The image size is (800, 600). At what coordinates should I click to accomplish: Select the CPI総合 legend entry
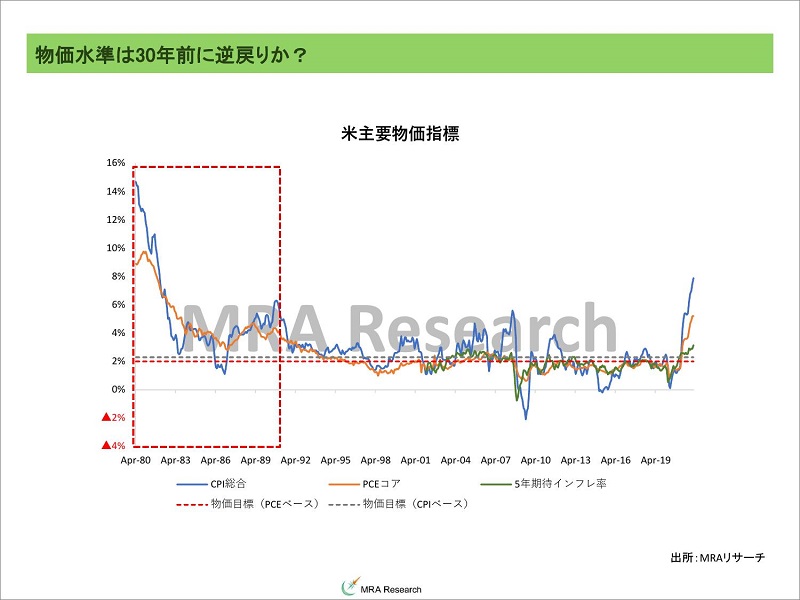(212, 484)
